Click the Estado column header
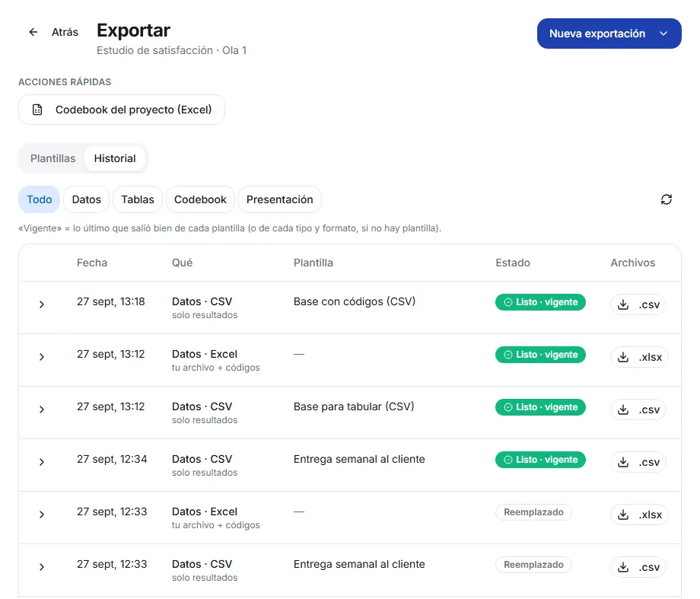Image resolution: width=700 pixels, height=599 pixels. tap(513, 263)
